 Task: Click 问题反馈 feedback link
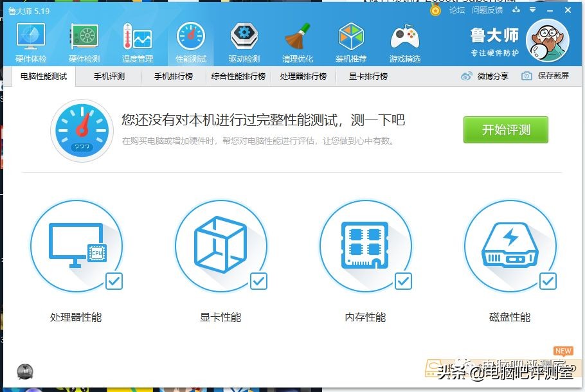(487, 10)
